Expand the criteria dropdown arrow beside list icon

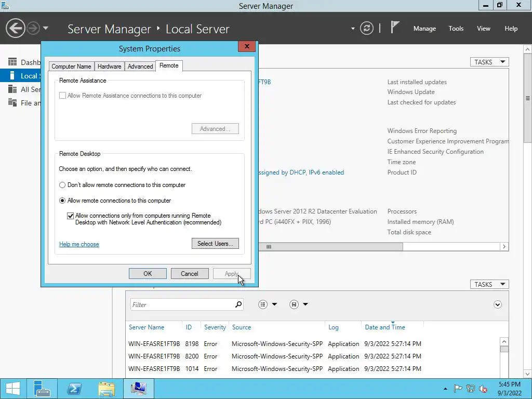[x=274, y=304]
